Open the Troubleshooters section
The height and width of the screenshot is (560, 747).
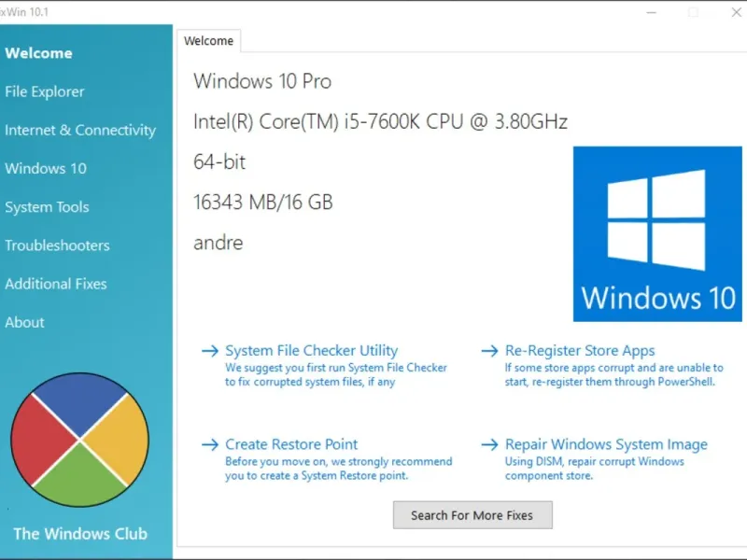[57, 245]
